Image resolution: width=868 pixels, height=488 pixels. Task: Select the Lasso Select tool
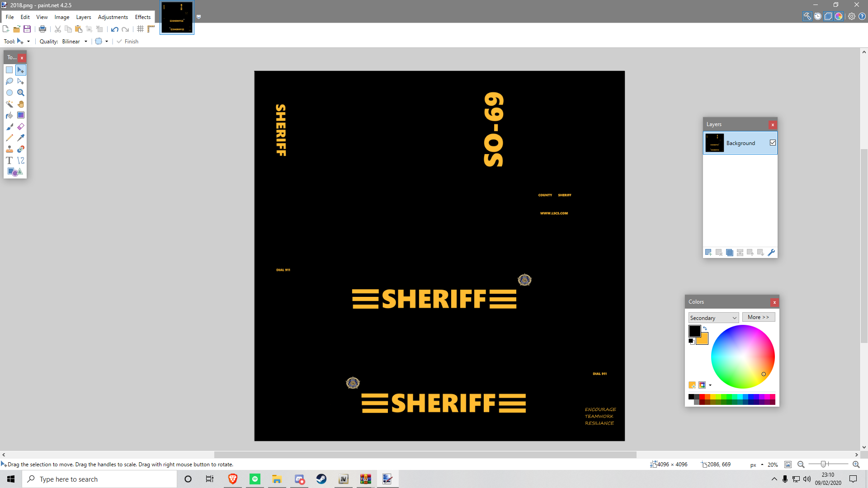9,81
